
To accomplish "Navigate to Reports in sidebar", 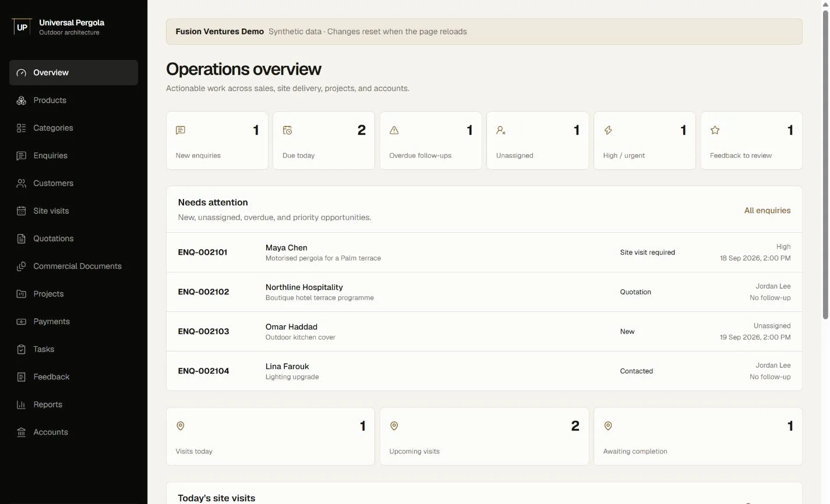I will 73,404.
